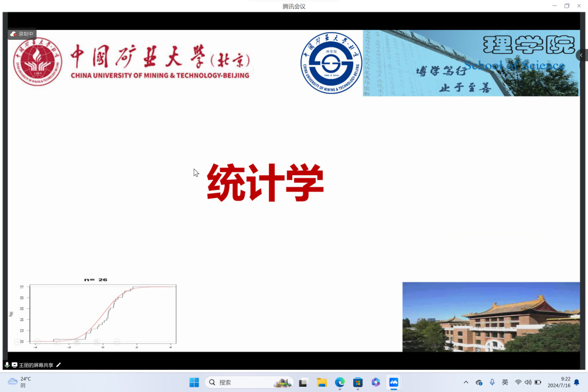Expand the collapsed side panel arrow on right edge
Screen dimensions: 588x392
click(x=581, y=55)
